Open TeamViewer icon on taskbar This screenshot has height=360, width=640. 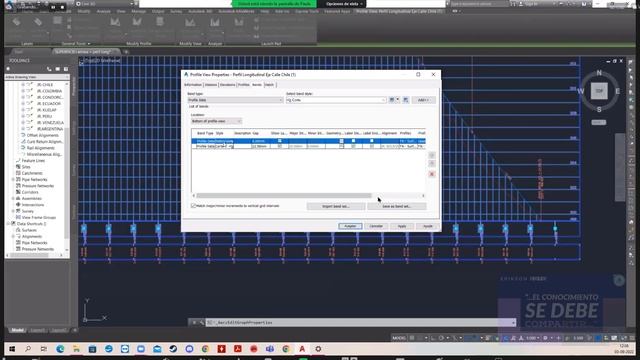[x=124, y=349]
